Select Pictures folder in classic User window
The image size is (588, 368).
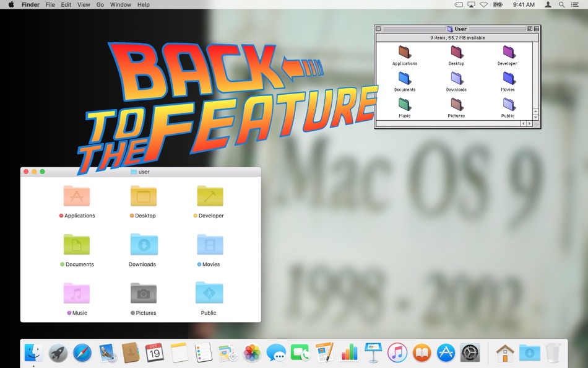(456, 104)
